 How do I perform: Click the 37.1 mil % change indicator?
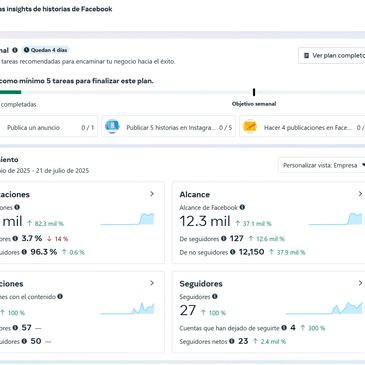(253, 223)
